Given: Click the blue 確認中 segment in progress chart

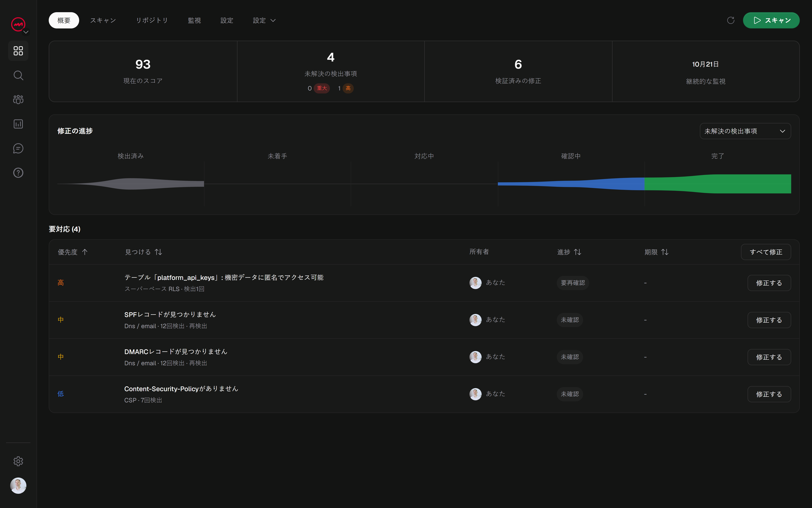Looking at the screenshot, I should tap(571, 184).
